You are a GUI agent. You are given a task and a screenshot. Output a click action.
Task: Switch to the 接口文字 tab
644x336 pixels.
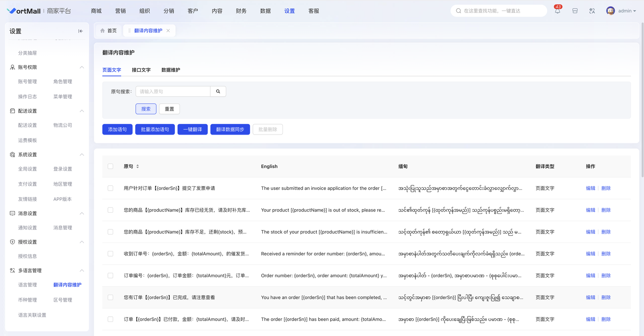coord(141,70)
